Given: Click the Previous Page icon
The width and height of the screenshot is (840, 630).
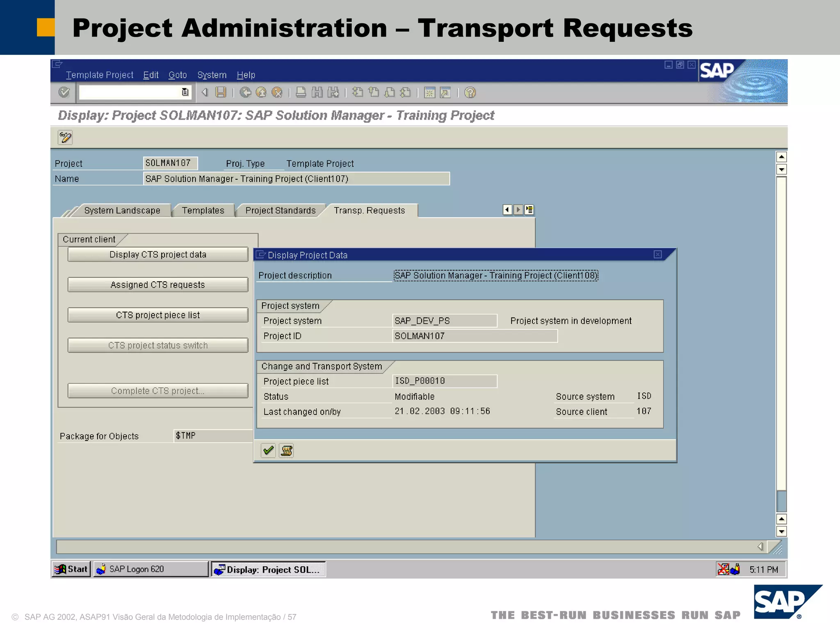Looking at the screenshot, I should pos(373,93).
